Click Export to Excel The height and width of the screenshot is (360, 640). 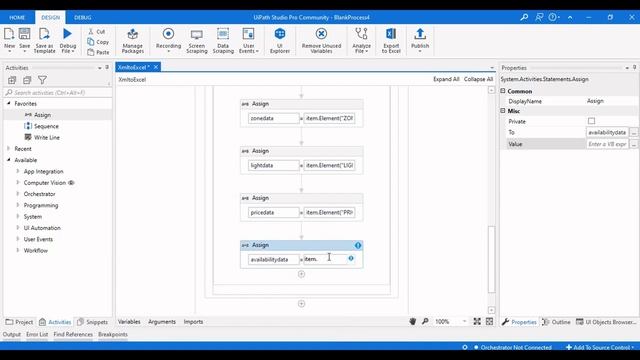(391, 40)
